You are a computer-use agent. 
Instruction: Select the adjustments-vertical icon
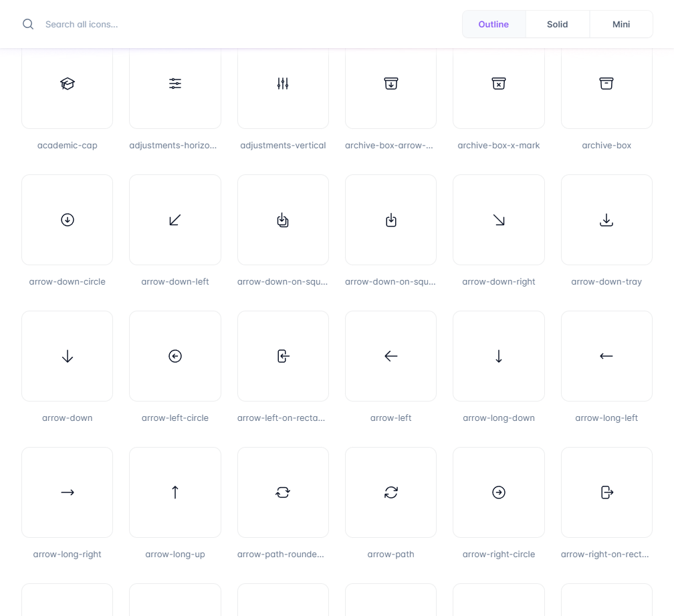(x=283, y=84)
